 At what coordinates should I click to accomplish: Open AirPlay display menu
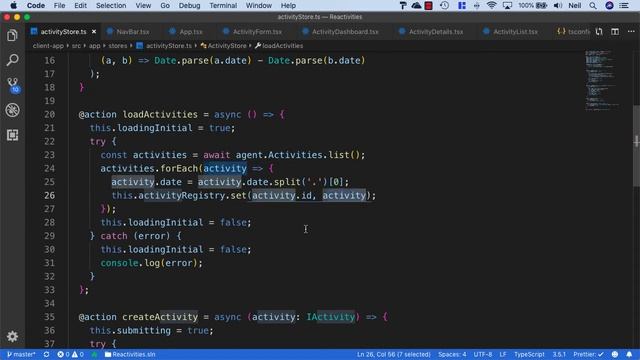point(507,5)
